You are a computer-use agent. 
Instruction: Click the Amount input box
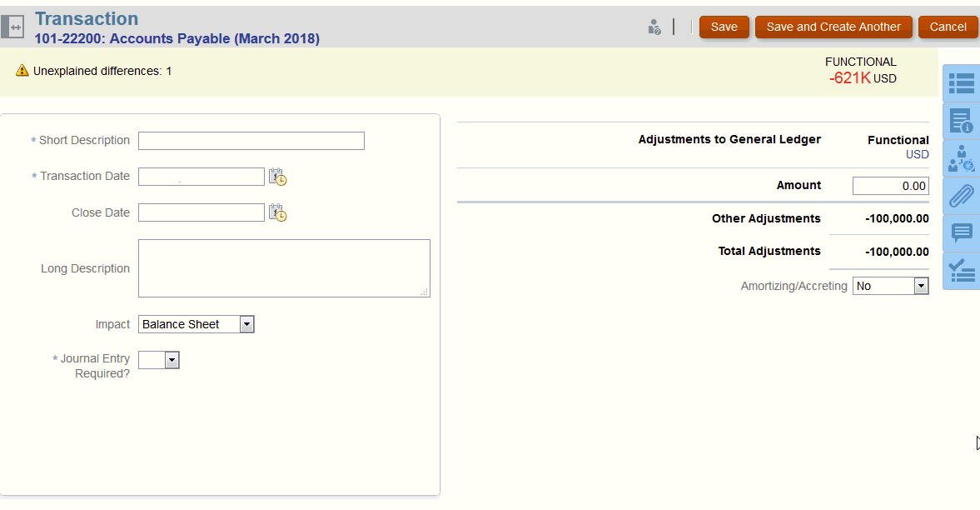[890, 186]
